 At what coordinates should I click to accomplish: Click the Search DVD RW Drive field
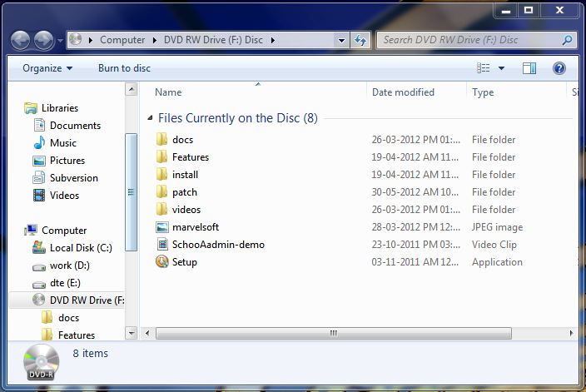point(470,40)
